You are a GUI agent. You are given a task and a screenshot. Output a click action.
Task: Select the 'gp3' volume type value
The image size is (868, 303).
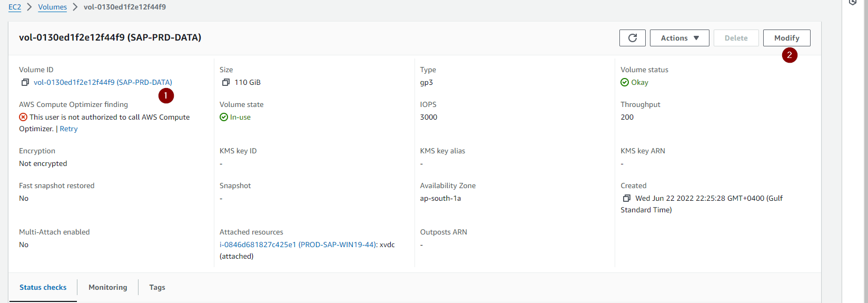pyautogui.click(x=427, y=83)
